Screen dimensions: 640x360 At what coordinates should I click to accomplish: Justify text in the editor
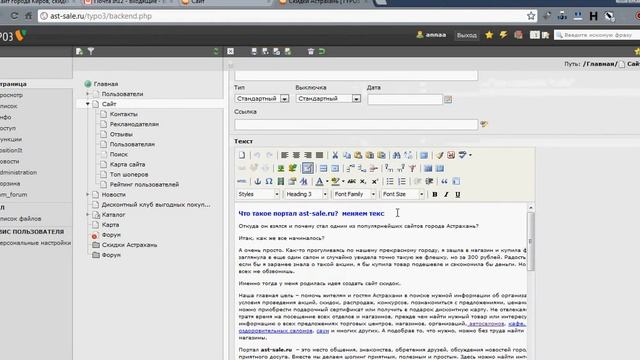click(320, 155)
